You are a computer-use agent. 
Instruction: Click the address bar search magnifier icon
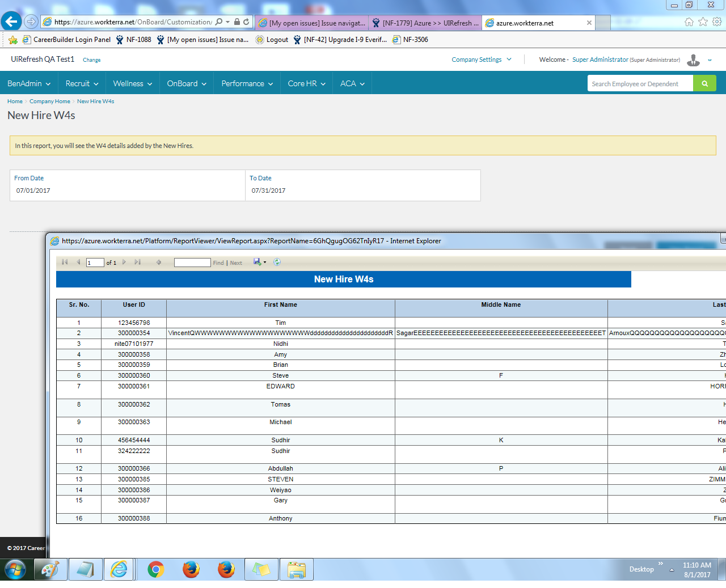tap(219, 22)
